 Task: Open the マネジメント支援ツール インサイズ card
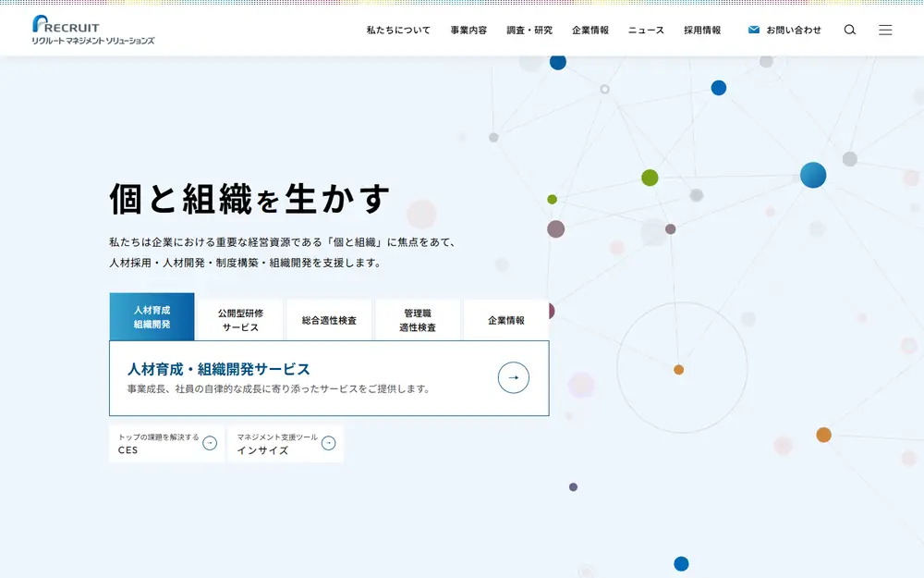click(286, 444)
